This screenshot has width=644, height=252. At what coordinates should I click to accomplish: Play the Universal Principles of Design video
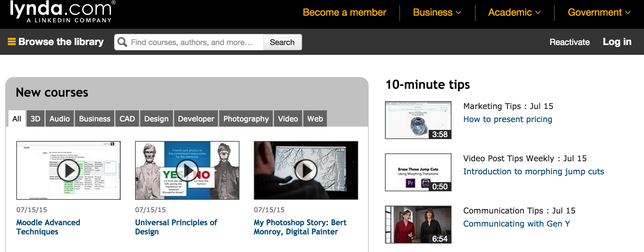[187, 170]
